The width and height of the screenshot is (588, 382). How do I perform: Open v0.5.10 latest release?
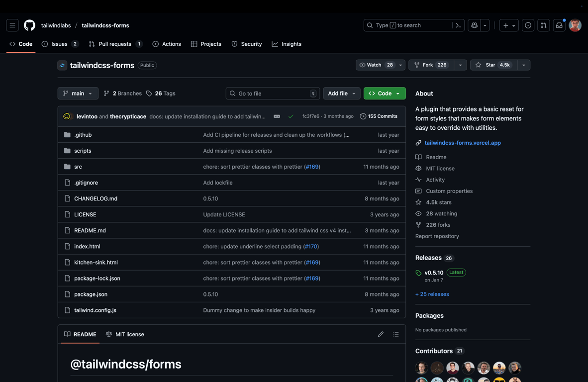(434, 273)
